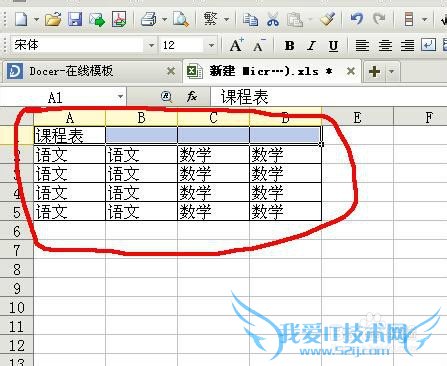Cut the selection with the scissors icon
The image size is (447, 366).
tap(273, 19)
